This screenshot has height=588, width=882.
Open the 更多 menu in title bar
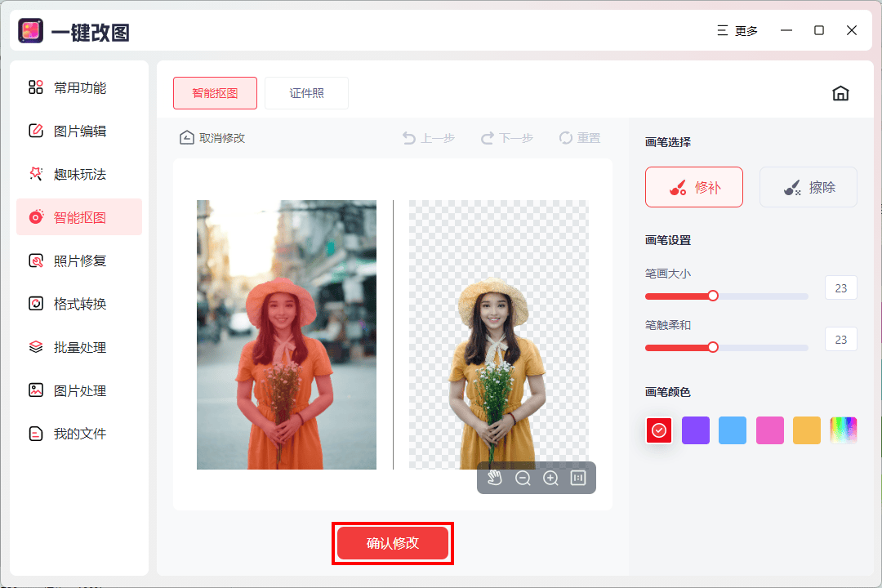(737, 31)
